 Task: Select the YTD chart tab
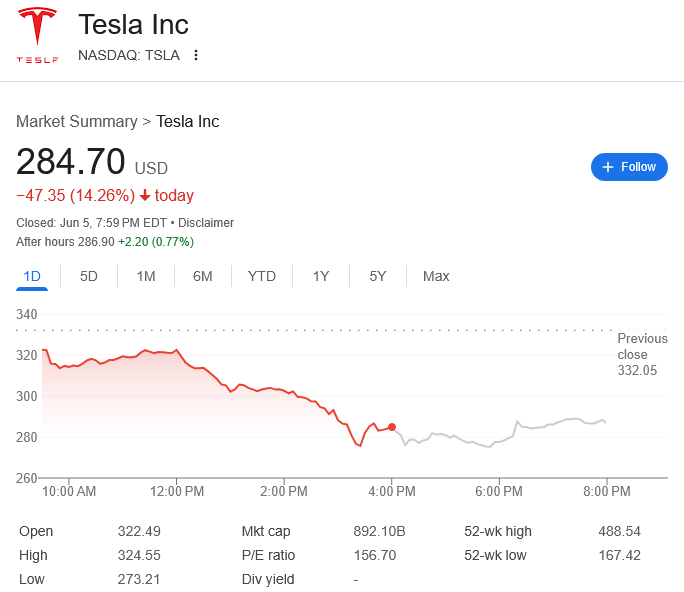[x=261, y=276]
